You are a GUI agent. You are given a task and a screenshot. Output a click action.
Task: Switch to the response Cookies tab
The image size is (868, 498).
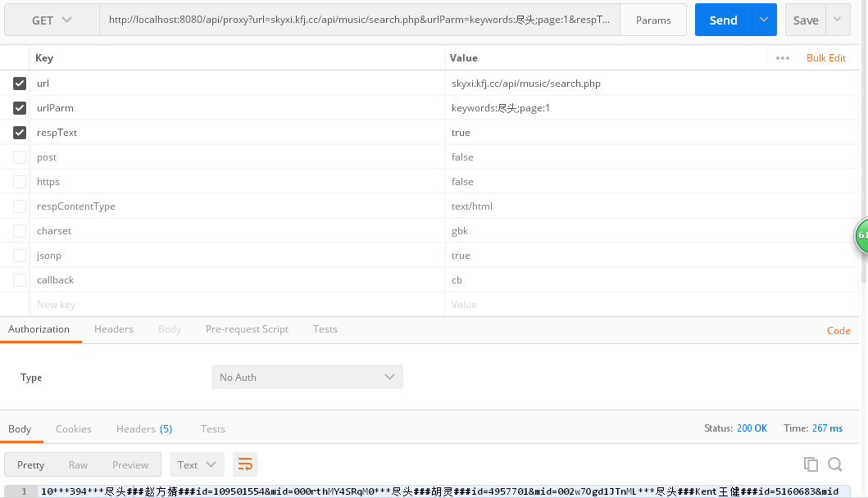coord(74,429)
